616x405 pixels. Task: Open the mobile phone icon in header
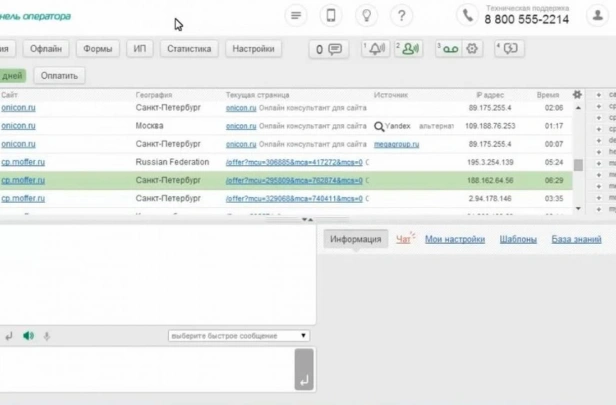pyautogui.click(x=331, y=16)
